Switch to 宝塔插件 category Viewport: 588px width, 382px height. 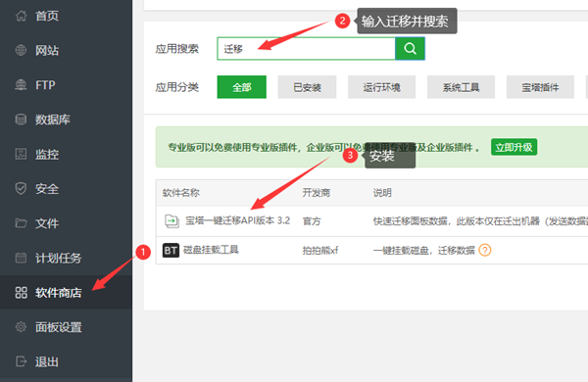pyautogui.click(x=540, y=87)
